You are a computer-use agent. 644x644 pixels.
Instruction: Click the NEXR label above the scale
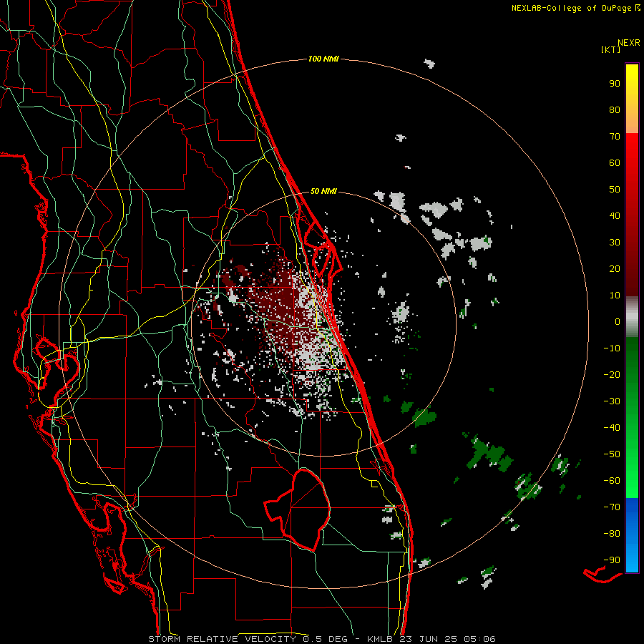click(x=628, y=43)
